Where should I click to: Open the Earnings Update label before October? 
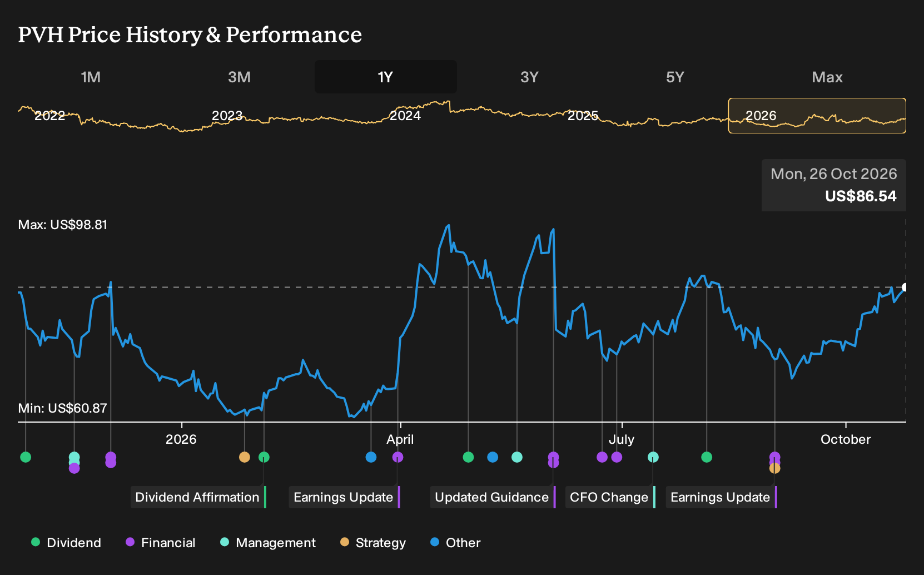tap(721, 497)
